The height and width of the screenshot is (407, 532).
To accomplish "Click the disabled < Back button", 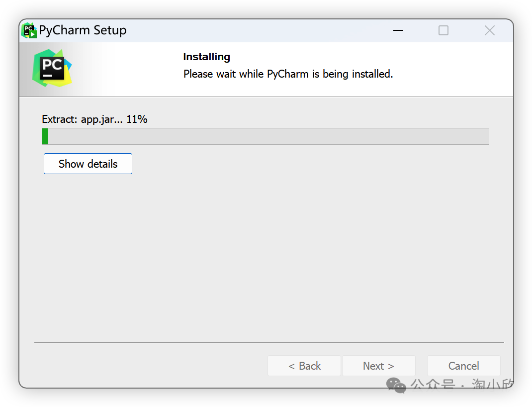I will pyautogui.click(x=304, y=366).
